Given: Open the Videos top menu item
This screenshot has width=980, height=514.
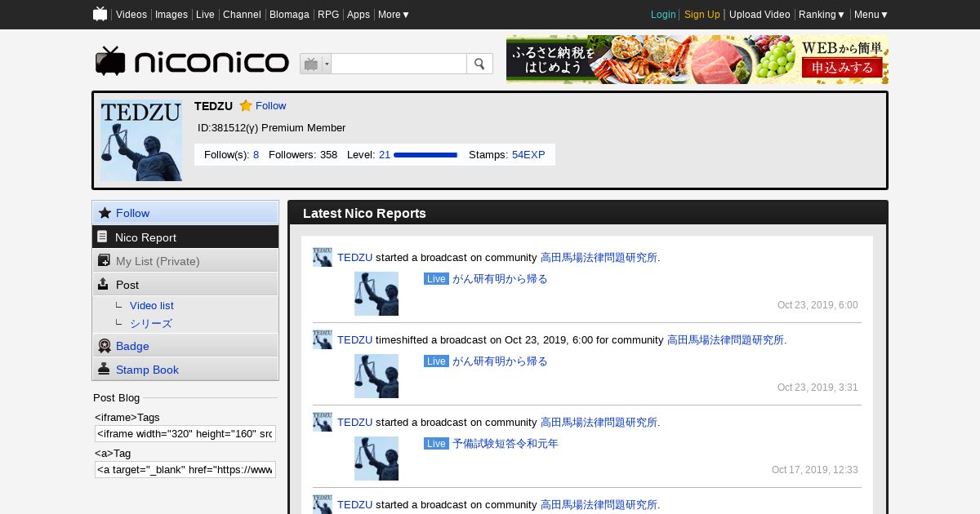Looking at the screenshot, I should pyautogui.click(x=131, y=15).
